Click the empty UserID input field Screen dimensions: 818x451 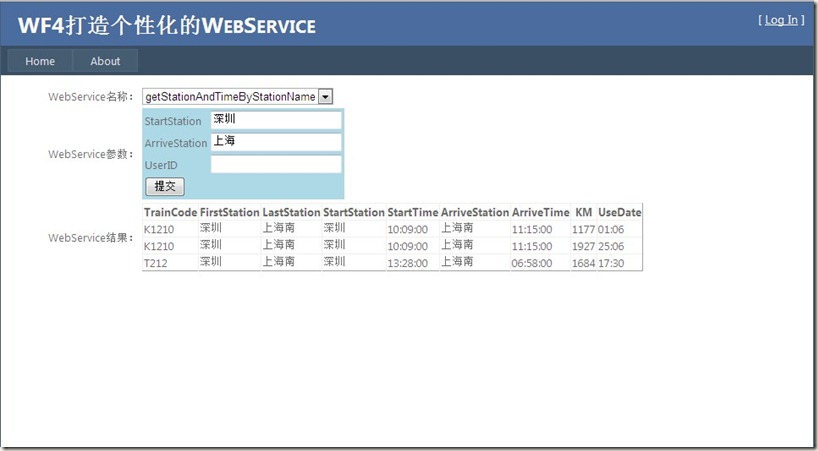(x=276, y=164)
